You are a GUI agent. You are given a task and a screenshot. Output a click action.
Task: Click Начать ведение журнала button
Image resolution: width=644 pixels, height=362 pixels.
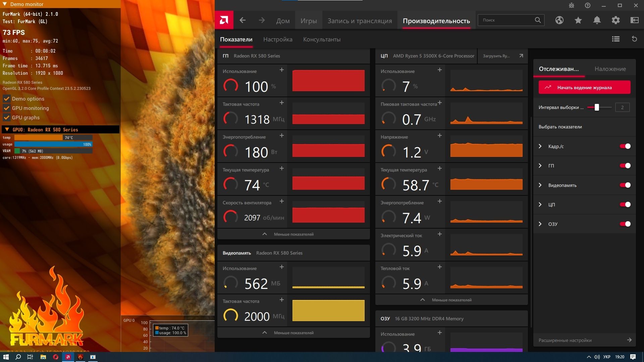click(x=584, y=87)
